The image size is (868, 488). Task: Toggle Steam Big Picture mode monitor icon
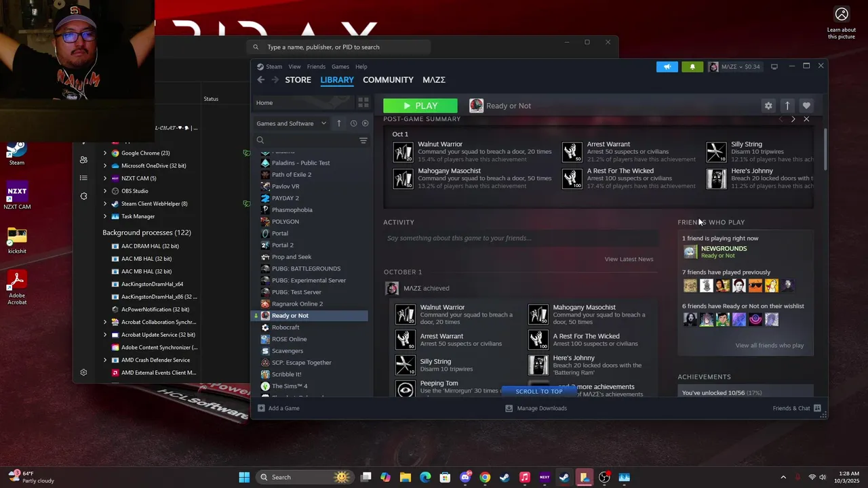click(774, 66)
